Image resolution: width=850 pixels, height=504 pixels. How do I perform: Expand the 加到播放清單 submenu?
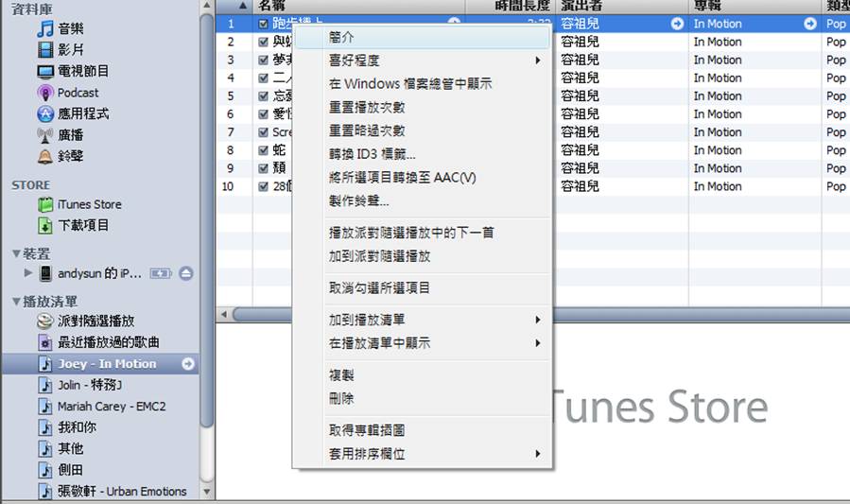click(x=537, y=320)
